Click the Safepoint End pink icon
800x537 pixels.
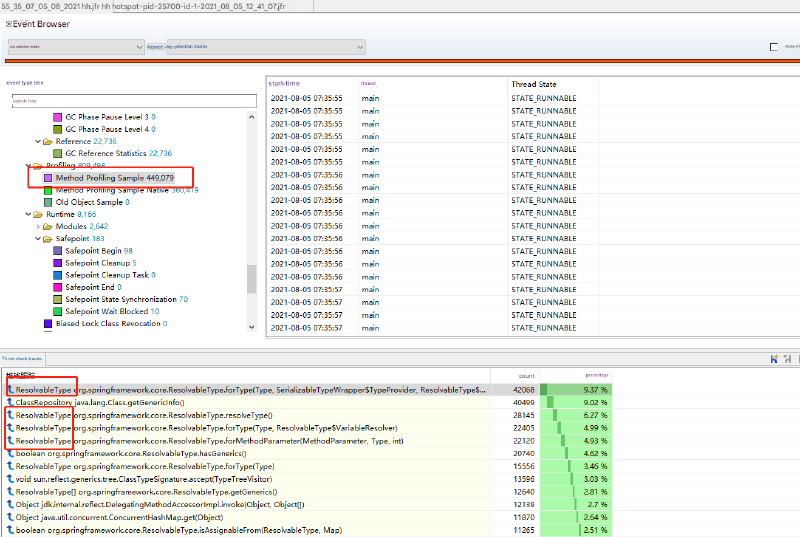[x=58, y=287]
